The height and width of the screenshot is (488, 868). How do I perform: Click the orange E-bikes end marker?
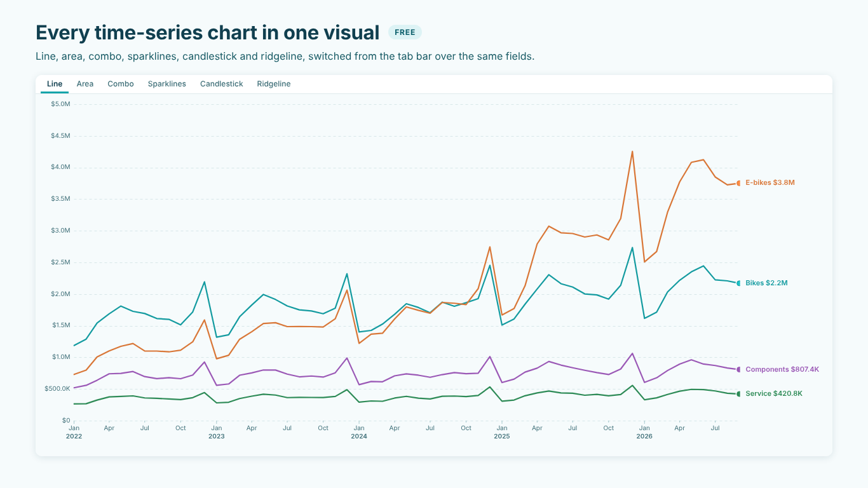point(738,183)
